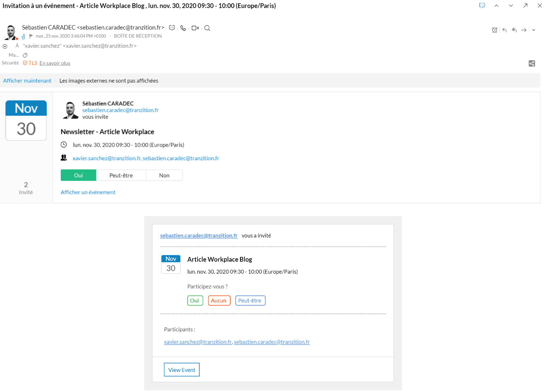Viewport: 544px width, 392px height.
Task: Click the clock icon beside the event time
Action: (x=64, y=144)
